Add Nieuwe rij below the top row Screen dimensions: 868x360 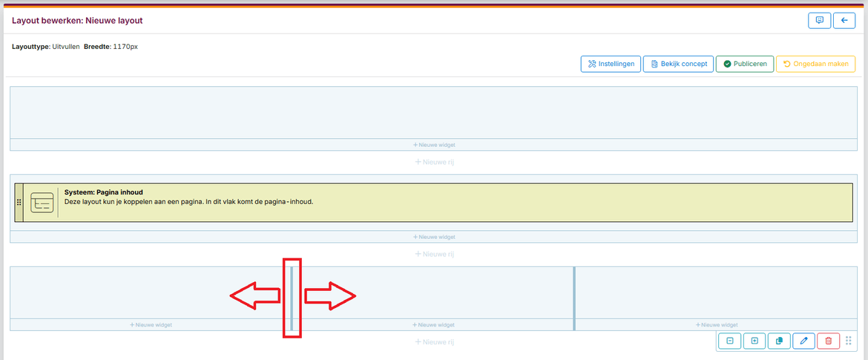(434, 161)
